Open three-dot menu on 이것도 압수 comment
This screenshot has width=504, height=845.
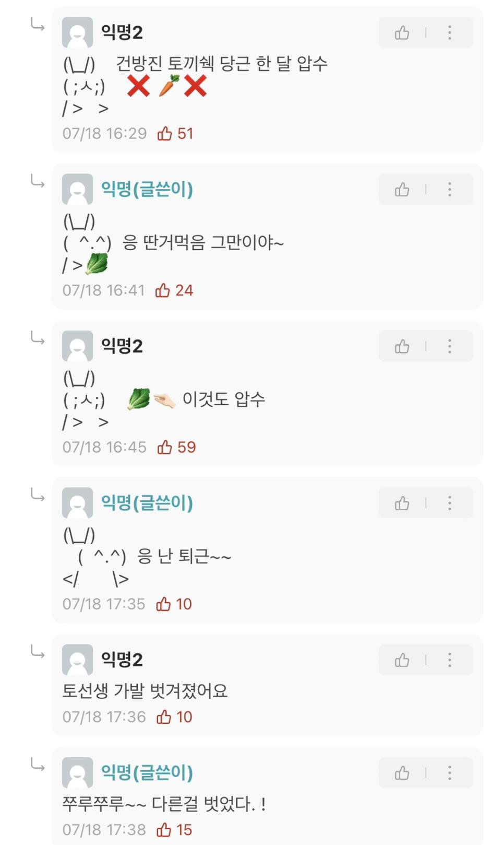coord(449,346)
